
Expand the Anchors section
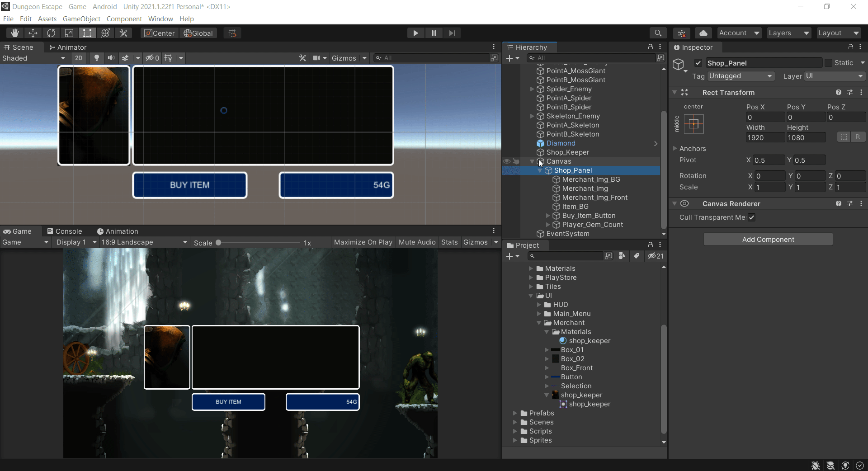tap(675, 148)
